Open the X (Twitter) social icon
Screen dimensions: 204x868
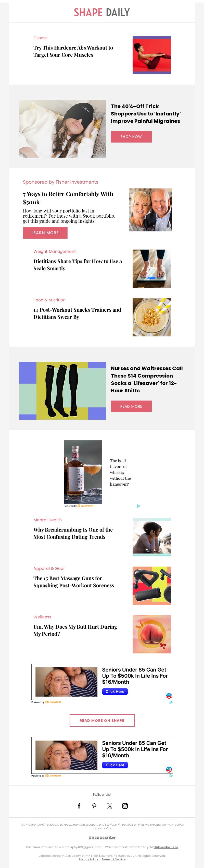click(110, 806)
